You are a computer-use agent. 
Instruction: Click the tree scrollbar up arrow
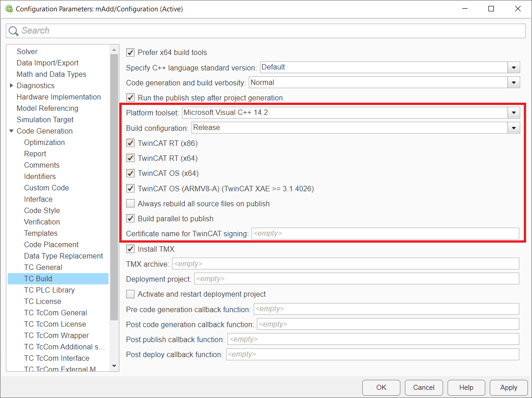pyautogui.click(x=114, y=50)
